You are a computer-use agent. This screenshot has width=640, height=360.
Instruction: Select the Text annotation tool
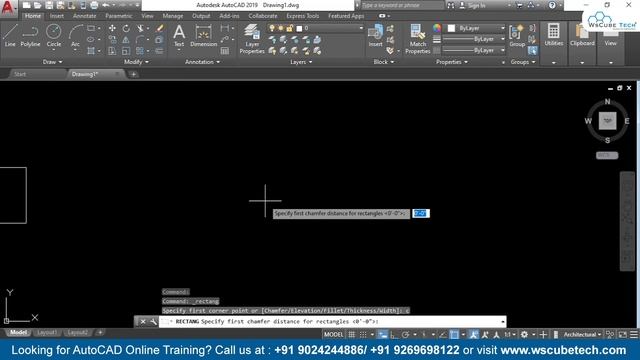[179, 36]
